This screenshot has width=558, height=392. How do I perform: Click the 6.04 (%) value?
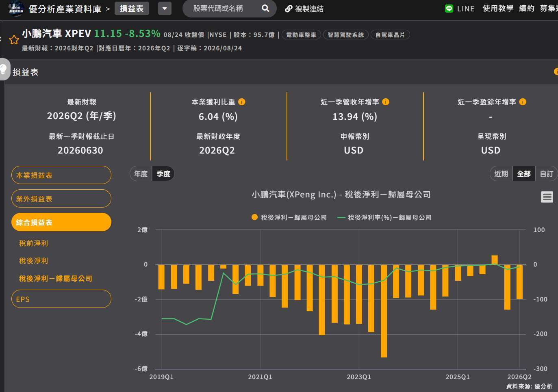(218, 117)
